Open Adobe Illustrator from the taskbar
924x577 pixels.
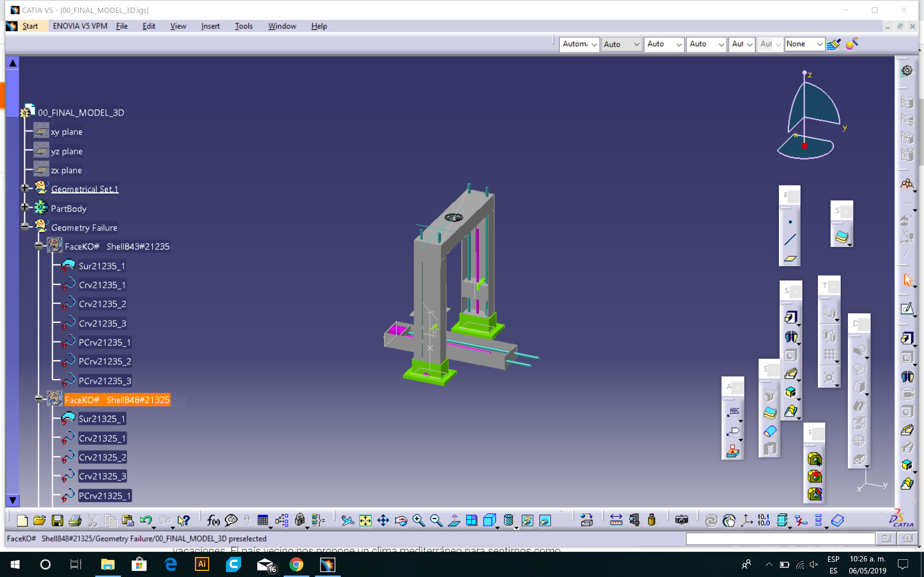(202, 564)
